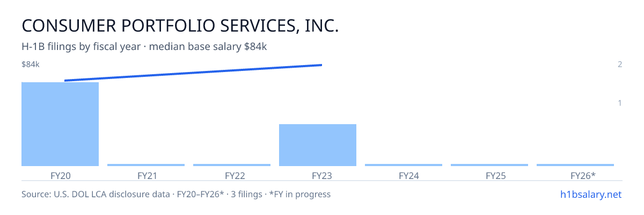The width and height of the screenshot is (644, 215).
Task: Click the small FY21 bar
Action: tap(146, 165)
